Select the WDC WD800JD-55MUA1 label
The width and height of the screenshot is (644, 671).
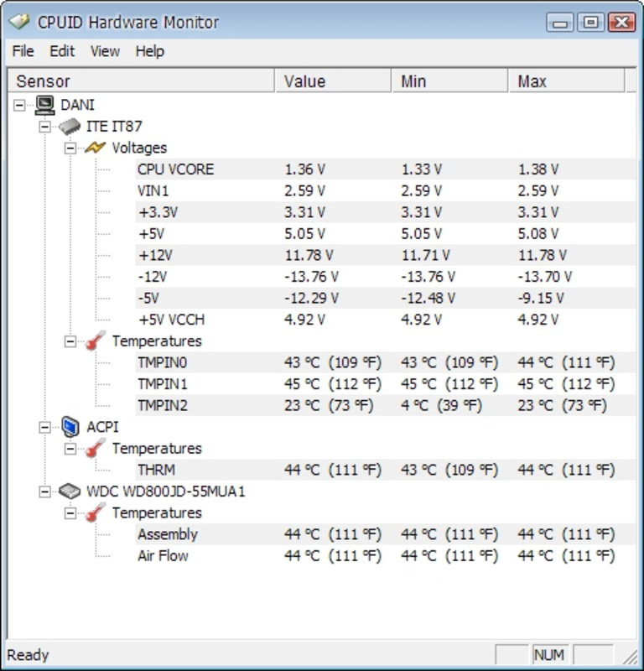point(166,492)
